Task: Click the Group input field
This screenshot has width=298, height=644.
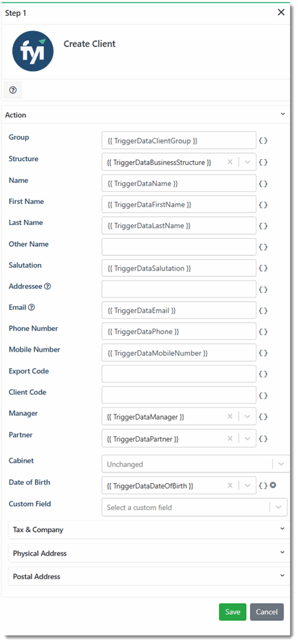Action: [179, 141]
